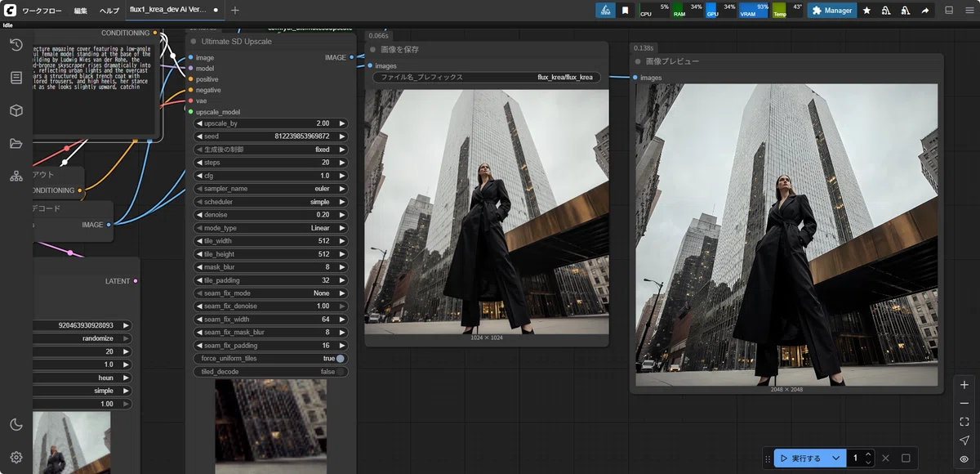The image size is (980, 474).
Task: Open the 生成後の制御 fixed combo
Action: 271,150
